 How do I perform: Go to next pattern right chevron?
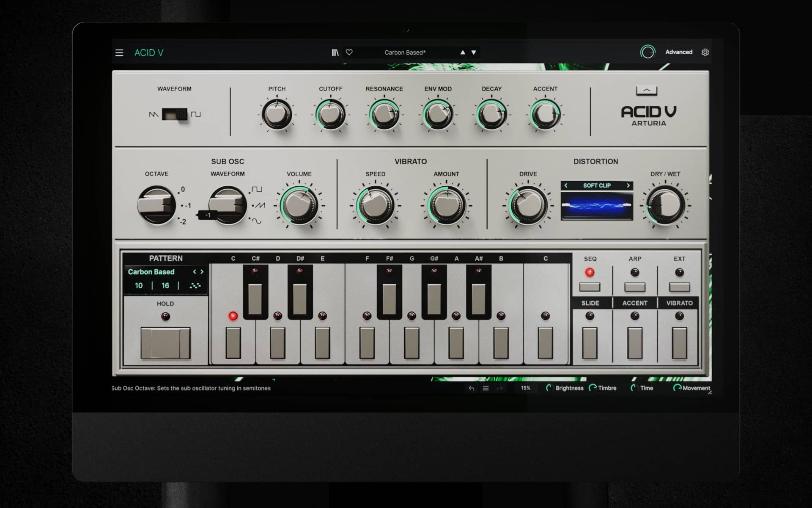[x=202, y=272]
